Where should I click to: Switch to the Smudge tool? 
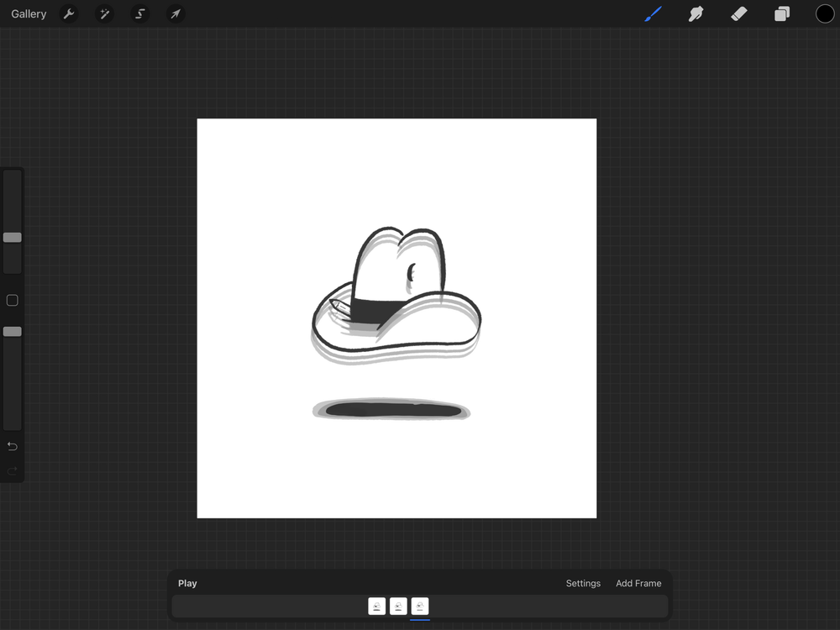(x=696, y=13)
